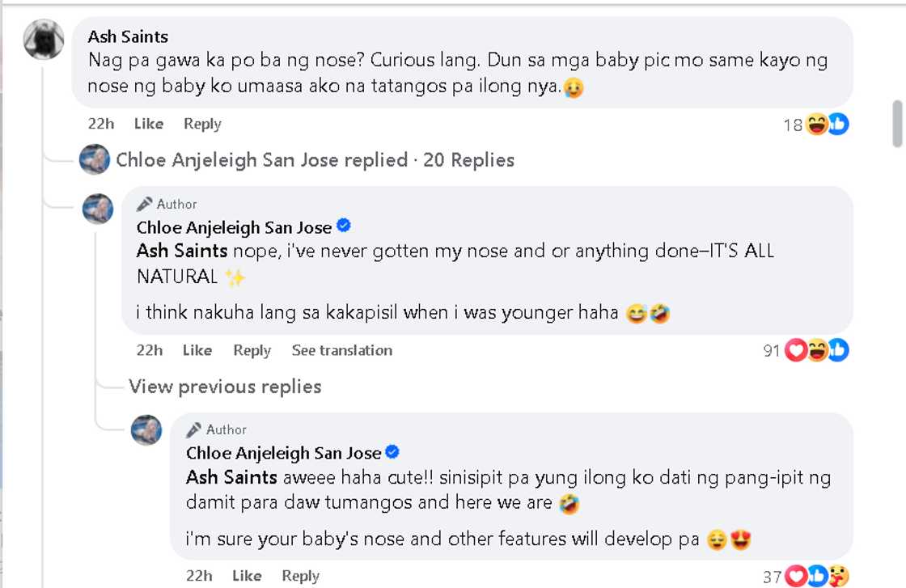The height and width of the screenshot is (588, 906).
Task: Like Chloe's 'ALL NATURAL' reply
Action: [x=197, y=350]
